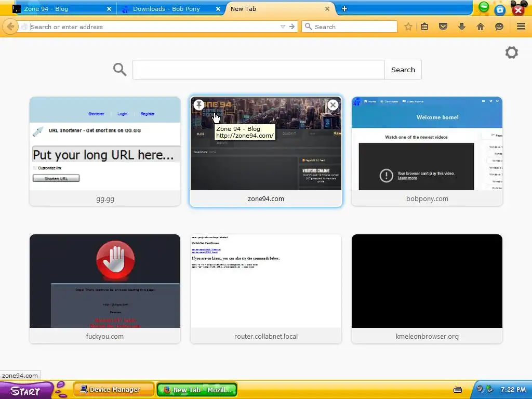The image size is (532, 399).
Task: Open the hamburger menu
Action: pos(521,26)
